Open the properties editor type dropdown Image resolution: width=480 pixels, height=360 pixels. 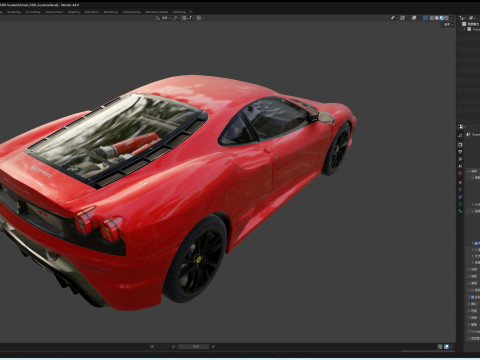462,127
